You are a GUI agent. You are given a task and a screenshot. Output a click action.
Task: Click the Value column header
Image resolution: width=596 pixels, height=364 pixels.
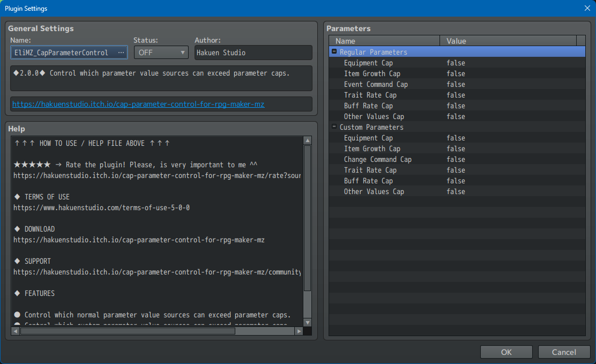point(508,41)
